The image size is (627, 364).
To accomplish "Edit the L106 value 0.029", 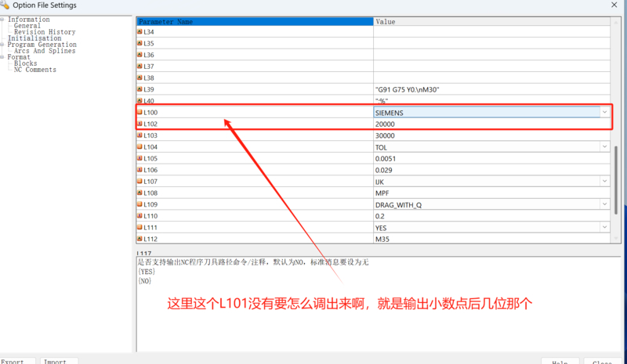I will pyautogui.click(x=492, y=170).
